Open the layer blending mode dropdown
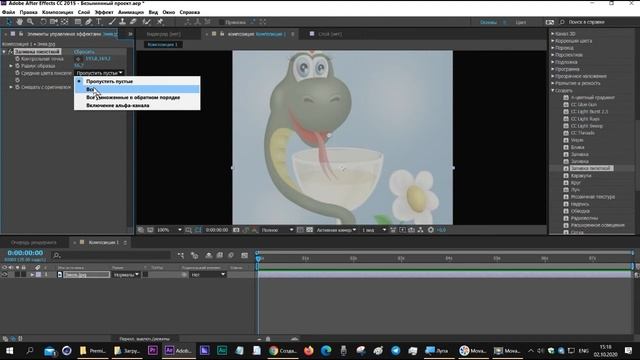 [126, 275]
